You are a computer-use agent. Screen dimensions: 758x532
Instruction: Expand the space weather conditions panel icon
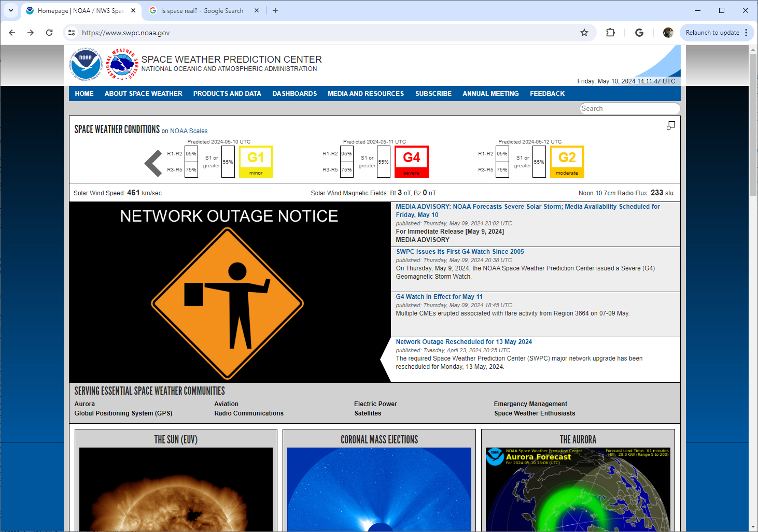(671, 125)
